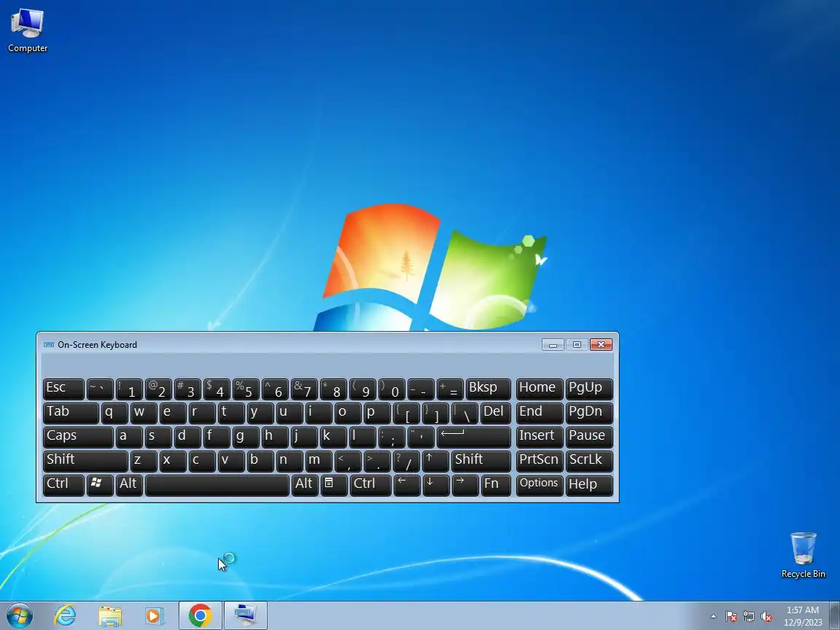Tap the forward slash key

(x=406, y=462)
